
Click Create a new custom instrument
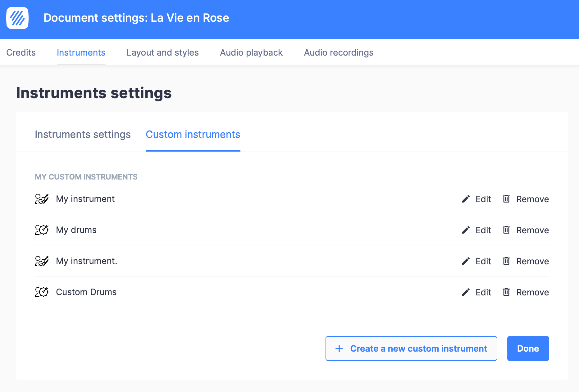coord(411,349)
